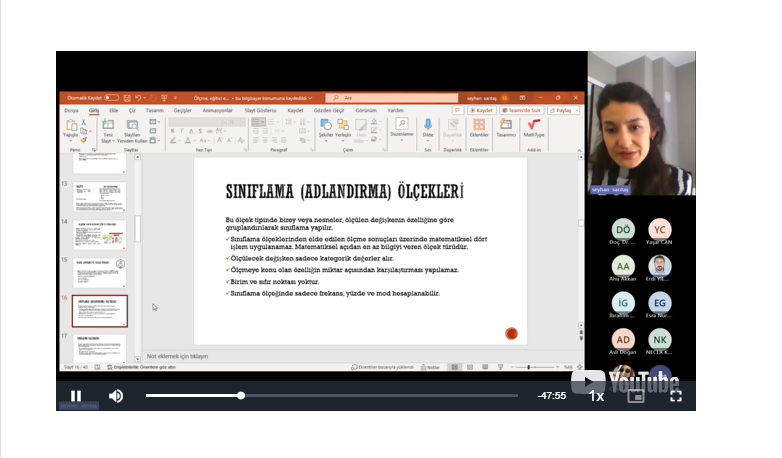Viewport: 782px width, 458px height.
Task: Open the Şekiller shapes gallery
Action: (326, 127)
